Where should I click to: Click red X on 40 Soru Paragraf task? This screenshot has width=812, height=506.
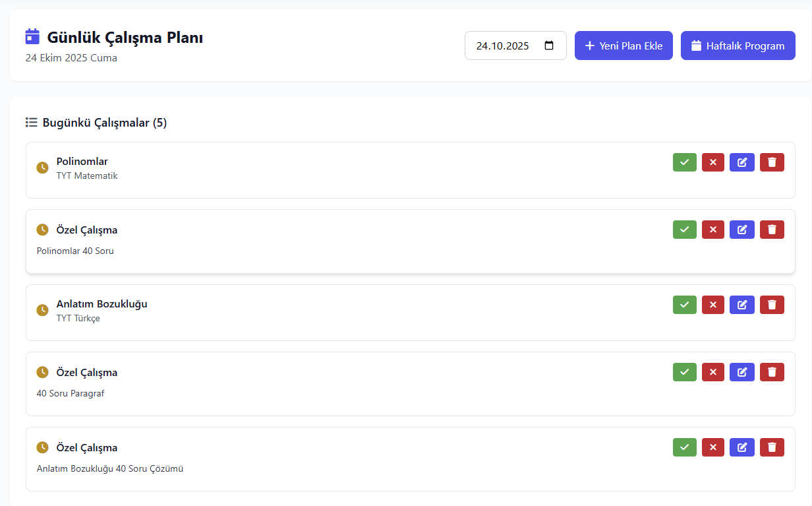[712, 372]
